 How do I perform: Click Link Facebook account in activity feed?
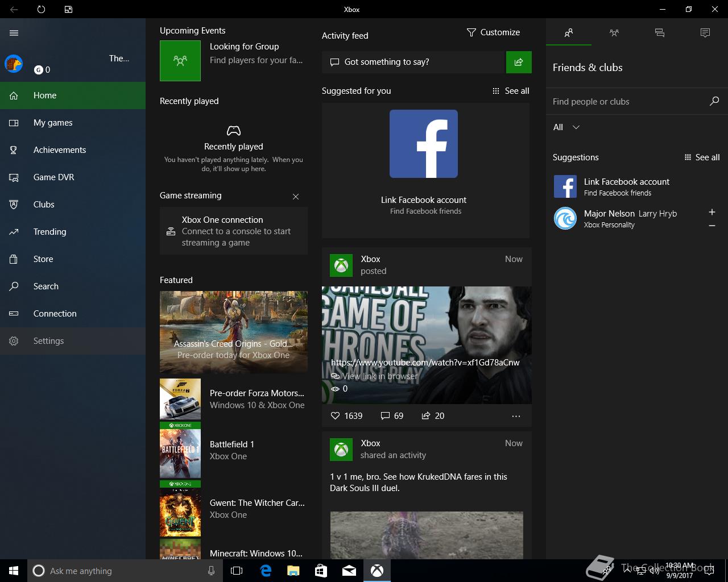coord(424,200)
